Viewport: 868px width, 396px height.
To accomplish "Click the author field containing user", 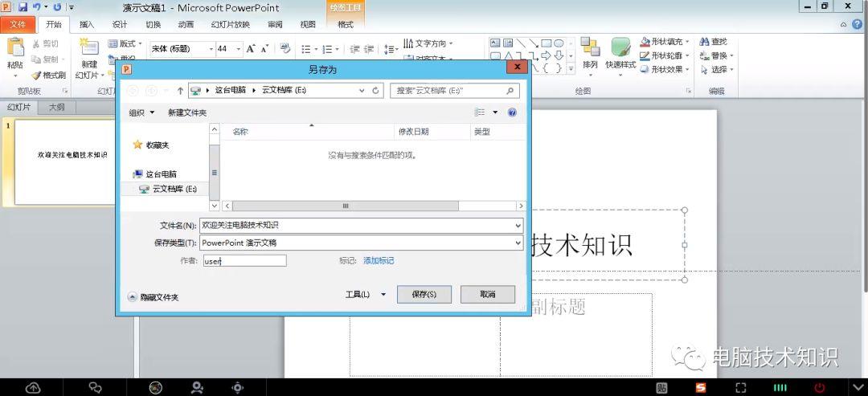I will (244, 261).
